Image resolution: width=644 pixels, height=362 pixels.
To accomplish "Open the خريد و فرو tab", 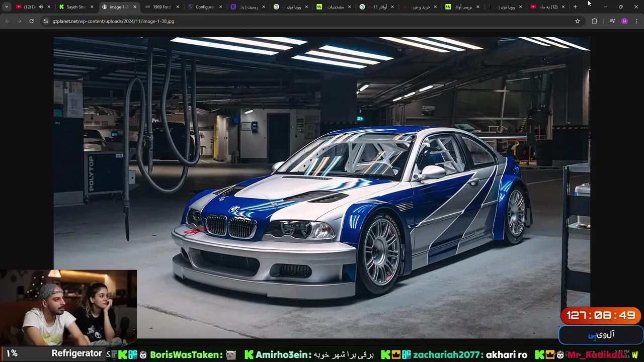I will 419,7.
